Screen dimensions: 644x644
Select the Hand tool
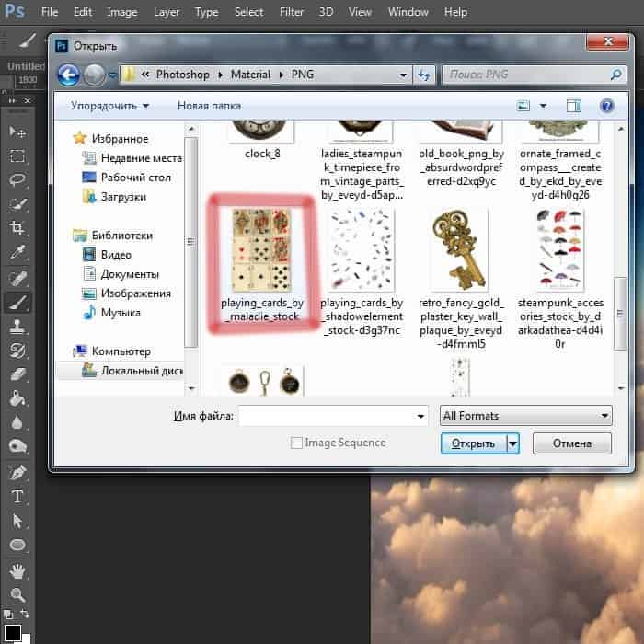17,570
